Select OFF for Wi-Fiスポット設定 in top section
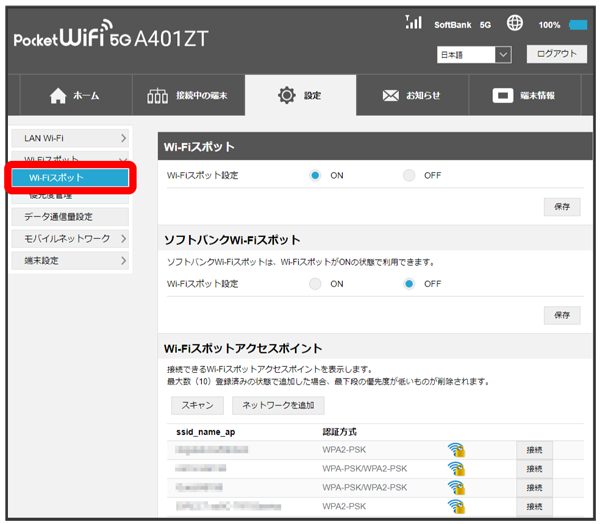 point(409,175)
